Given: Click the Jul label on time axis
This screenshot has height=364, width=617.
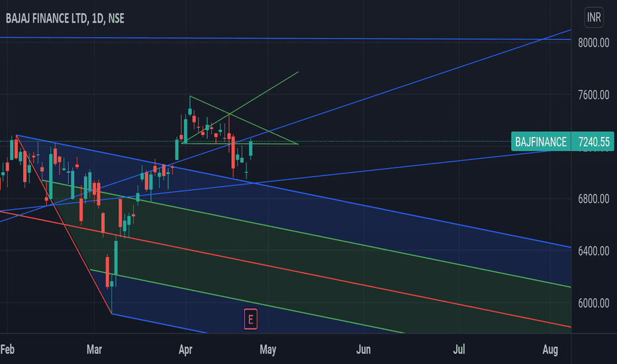Looking at the screenshot, I should click(x=459, y=349).
